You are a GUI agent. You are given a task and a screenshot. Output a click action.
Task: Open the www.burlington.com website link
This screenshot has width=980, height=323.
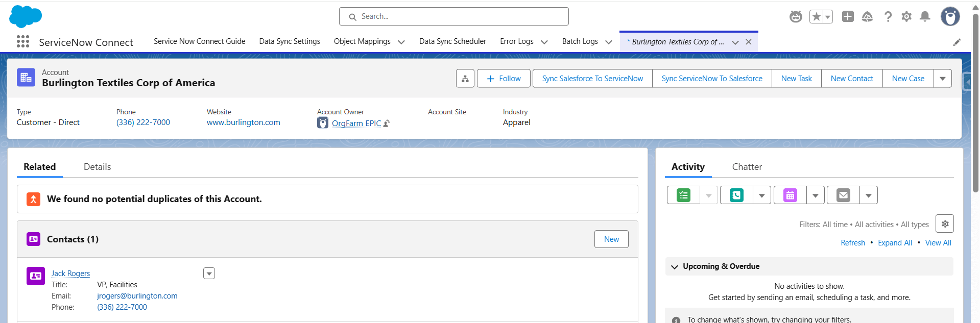click(244, 122)
